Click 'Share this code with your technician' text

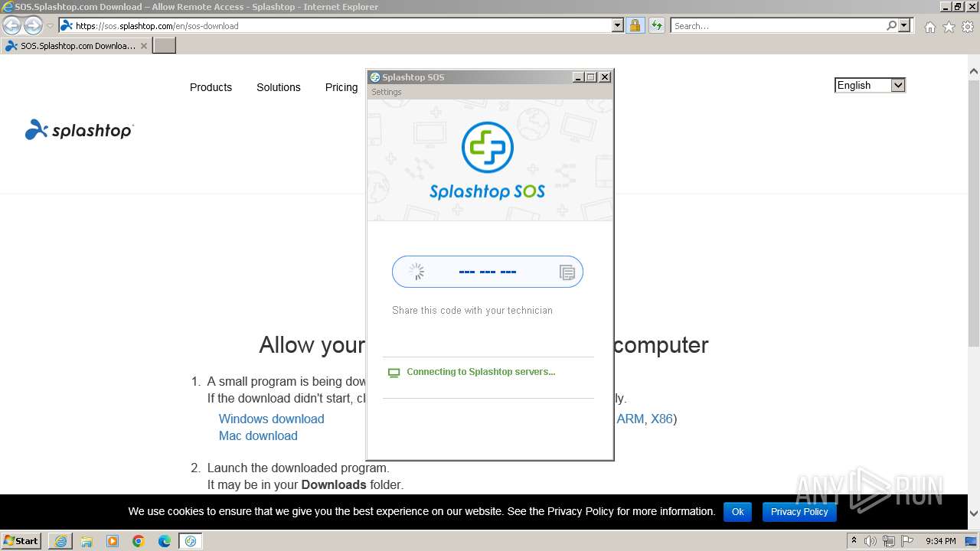point(472,311)
